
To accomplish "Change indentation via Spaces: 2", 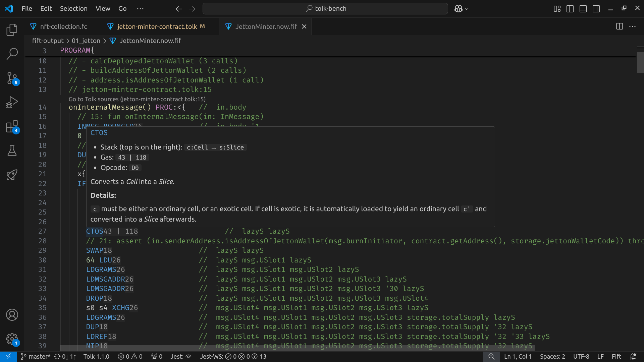I will tap(552, 357).
